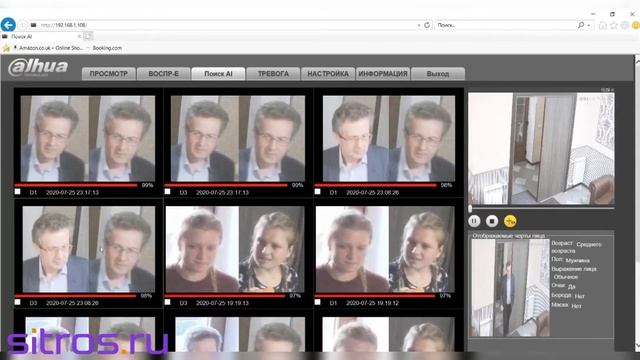Screen dimensions: 640x360
Task: Reload the page with the refresh icon
Action: click(x=427, y=25)
